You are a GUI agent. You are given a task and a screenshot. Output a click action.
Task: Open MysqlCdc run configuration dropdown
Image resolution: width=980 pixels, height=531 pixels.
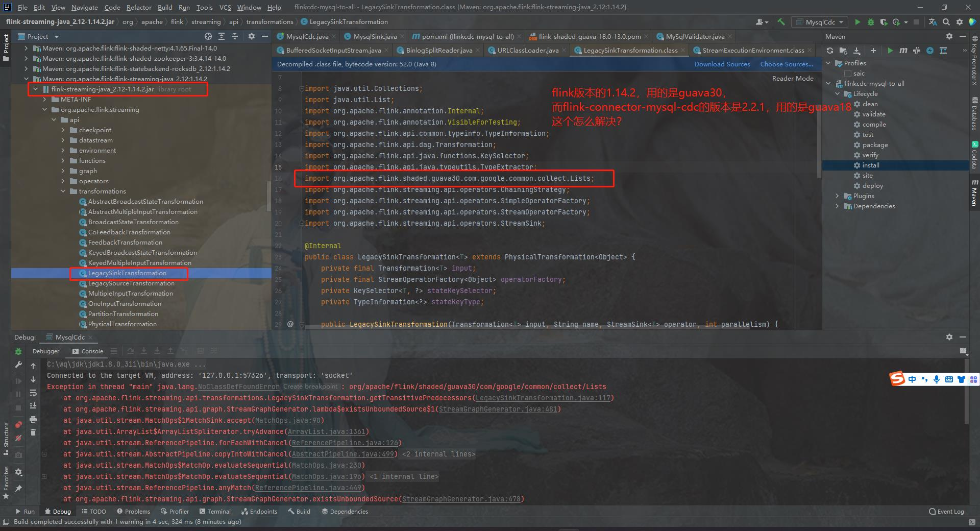[x=820, y=22]
